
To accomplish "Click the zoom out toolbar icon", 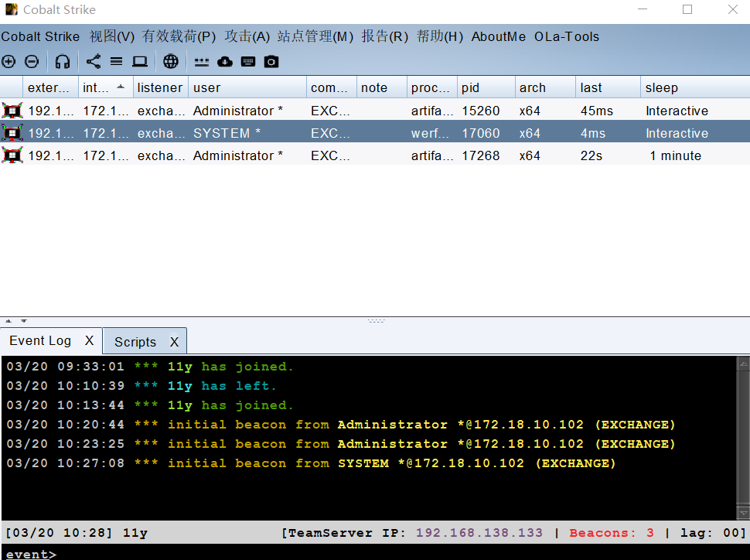I will [32, 61].
